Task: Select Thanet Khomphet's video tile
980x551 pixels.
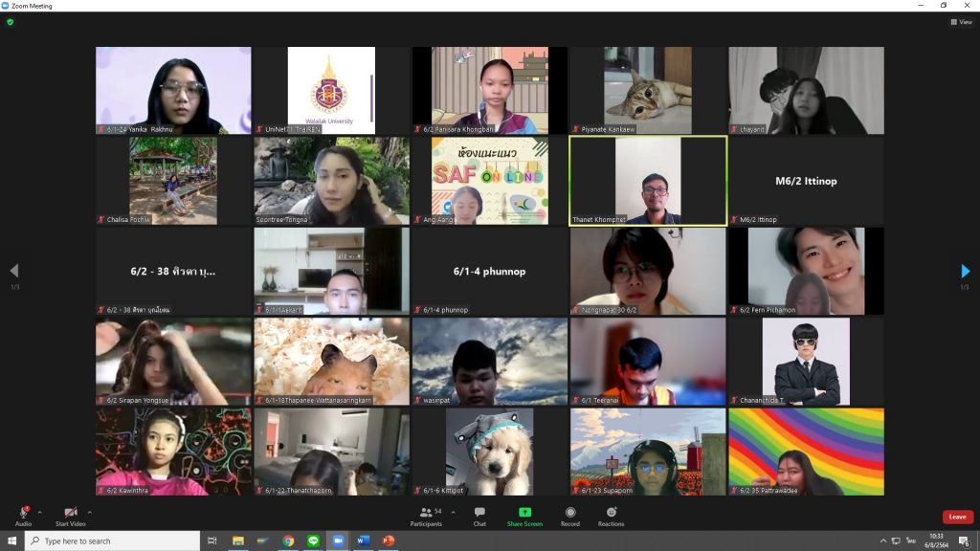Action: coord(647,182)
